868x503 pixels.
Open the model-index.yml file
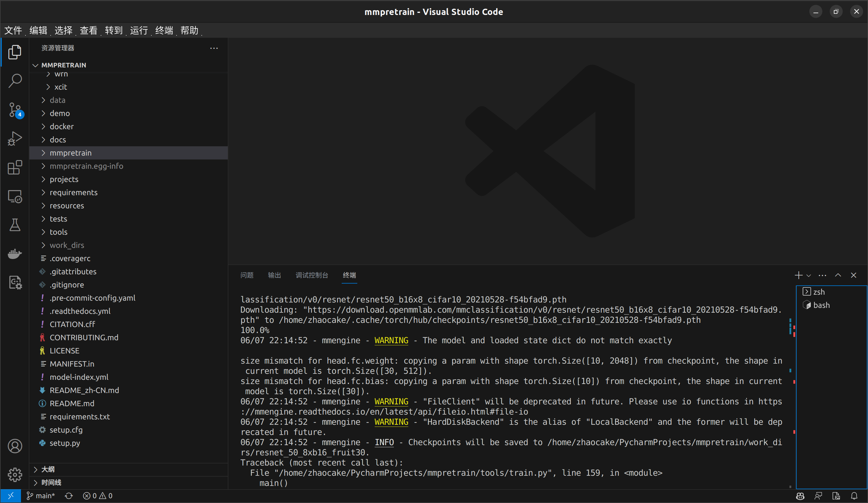pyautogui.click(x=129, y=377)
